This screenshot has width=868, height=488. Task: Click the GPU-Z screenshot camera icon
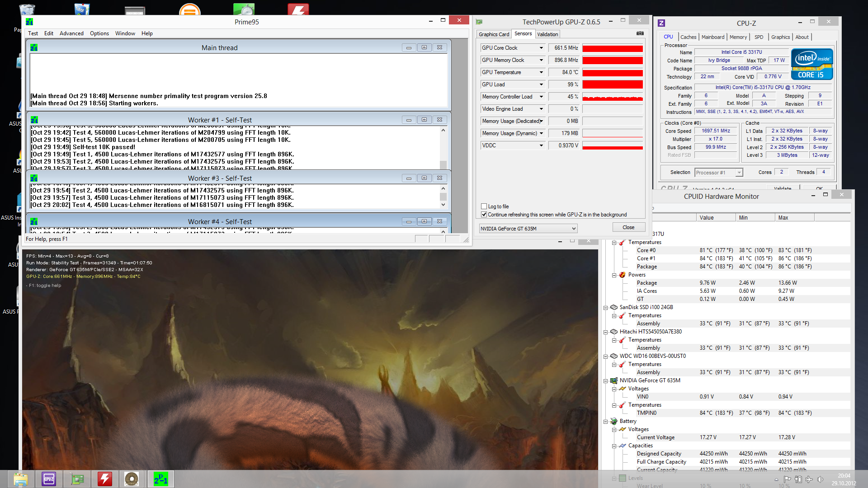pyautogui.click(x=640, y=33)
